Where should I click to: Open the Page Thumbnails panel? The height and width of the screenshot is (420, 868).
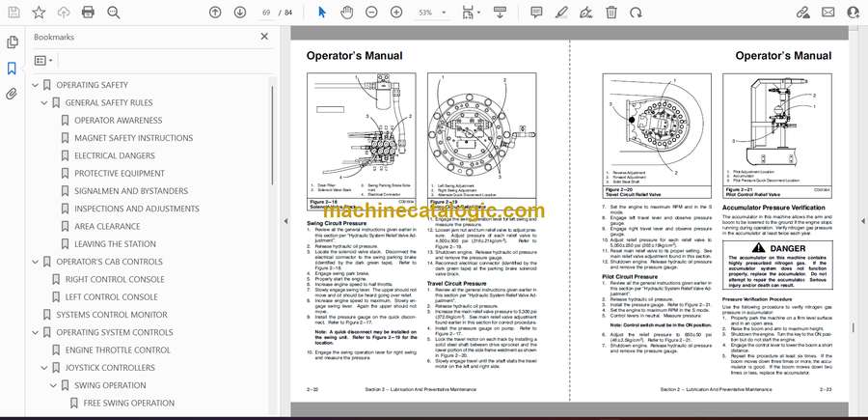12,42
